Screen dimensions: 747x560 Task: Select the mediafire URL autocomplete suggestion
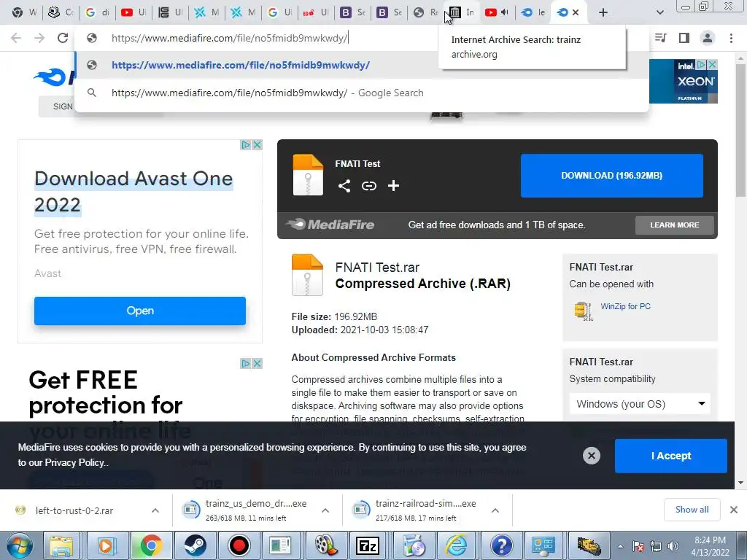pyautogui.click(x=362, y=65)
